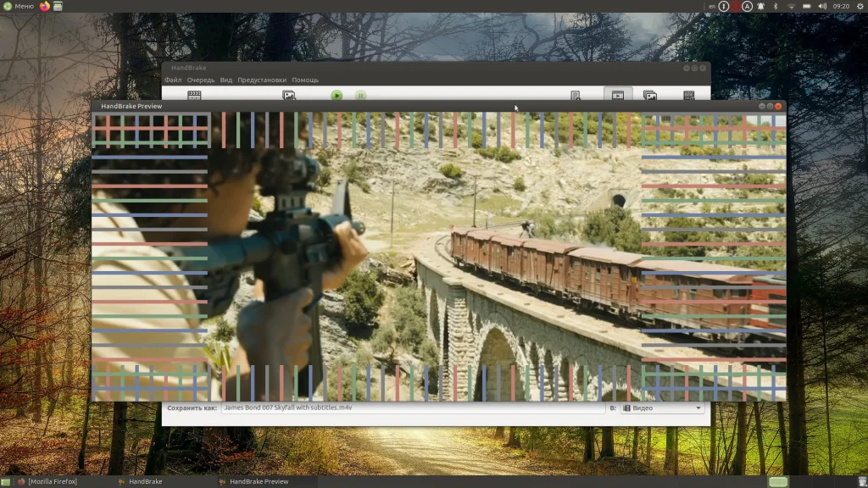Switch the en keyboard layout indicator
Screen dimensions: 868x488
pos(712,7)
